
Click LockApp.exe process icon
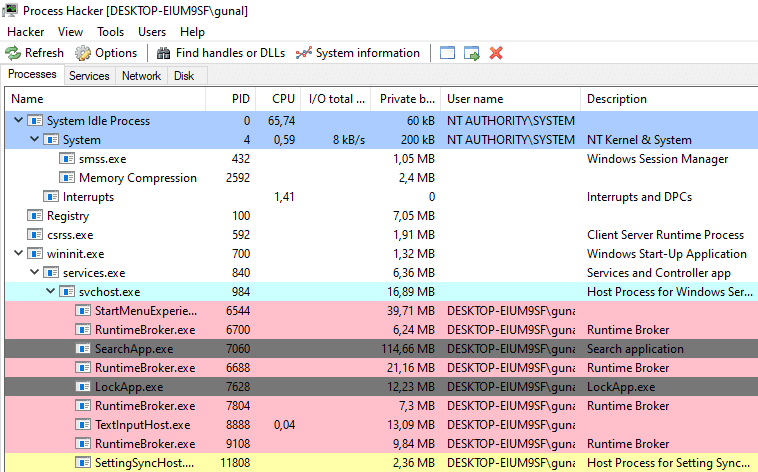click(83, 386)
